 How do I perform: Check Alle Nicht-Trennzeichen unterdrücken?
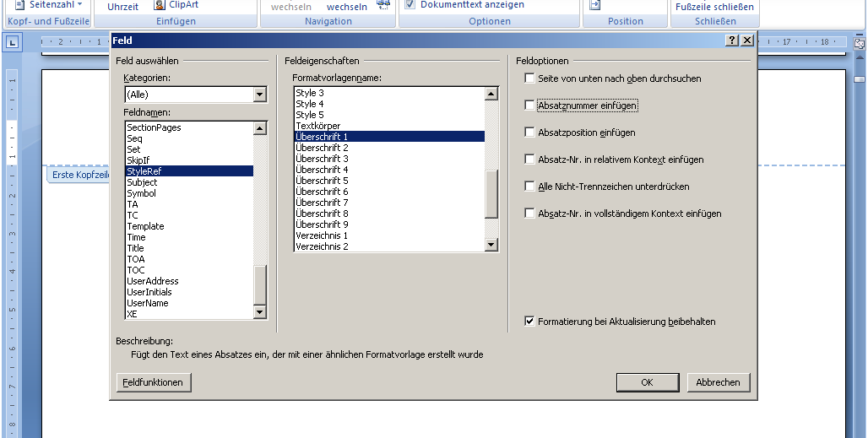point(529,187)
